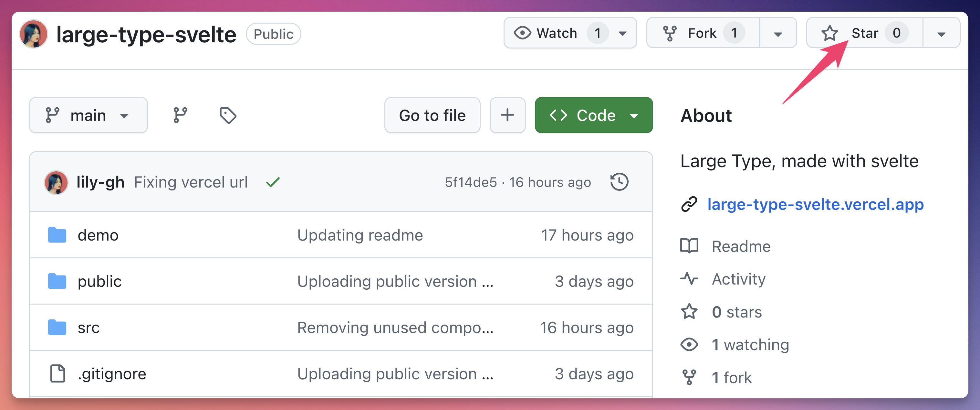Click the 16 hours ago timestamp for src
The width and height of the screenshot is (980, 410).
click(x=587, y=328)
